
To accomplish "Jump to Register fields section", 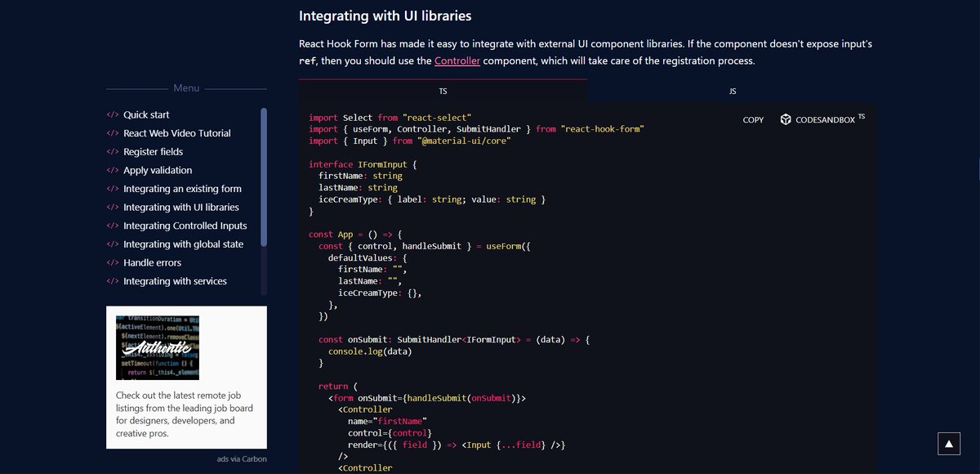I will coord(153,152).
